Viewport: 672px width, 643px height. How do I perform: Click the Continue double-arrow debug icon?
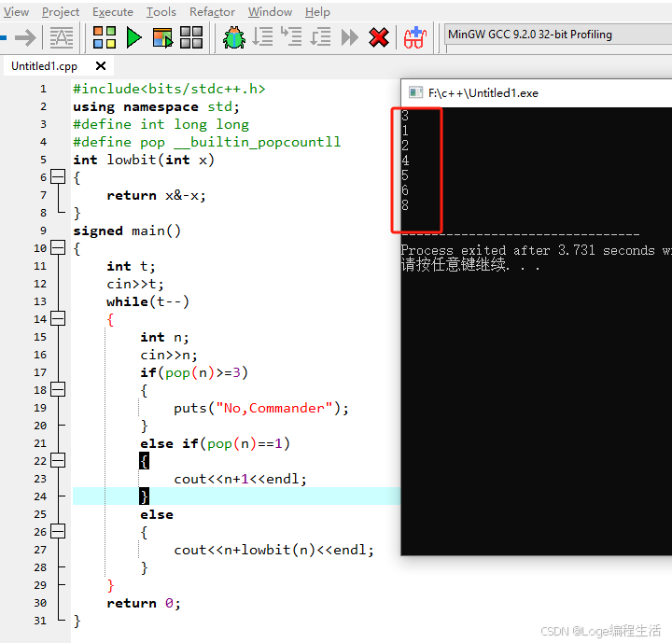tap(350, 37)
